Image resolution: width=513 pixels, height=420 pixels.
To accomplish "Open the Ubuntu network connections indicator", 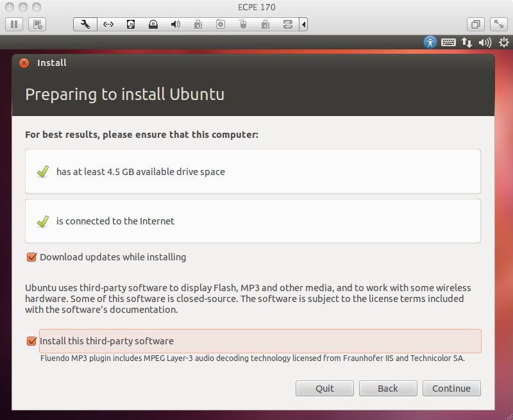I will click(x=467, y=42).
